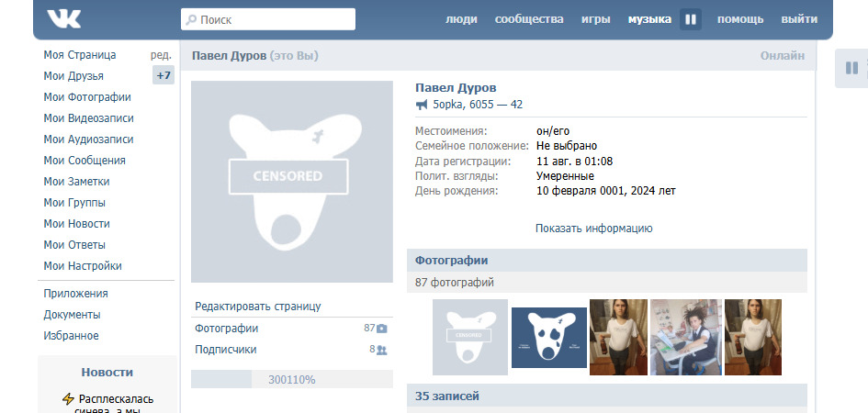
Task: Click the +7 friend requests badge
Action: point(163,75)
